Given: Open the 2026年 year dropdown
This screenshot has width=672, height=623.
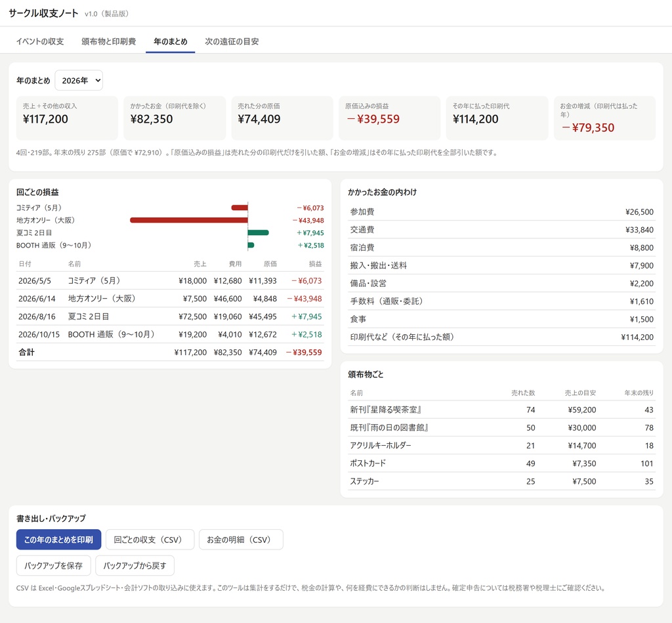Looking at the screenshot, I should tap(79, 81).
